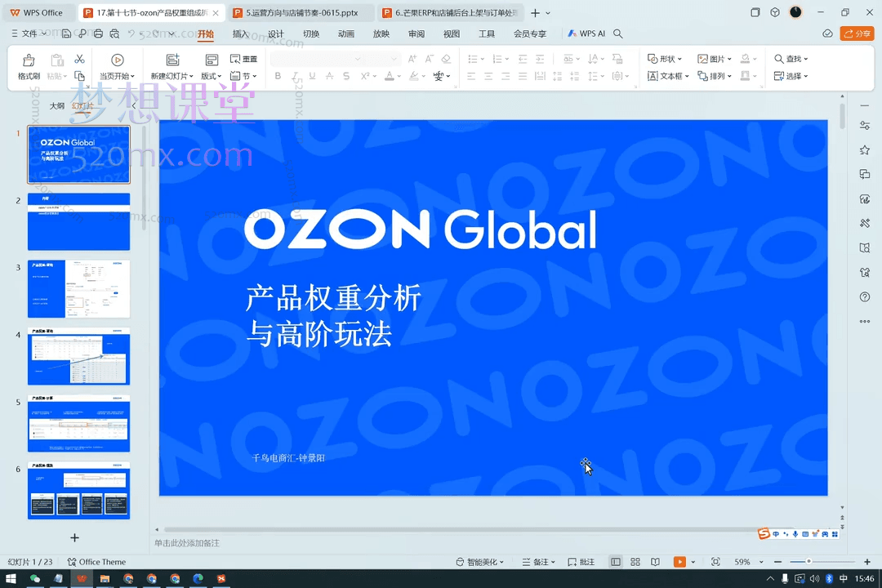Select slide 3 thumbnail in the panel

(78, 288)
